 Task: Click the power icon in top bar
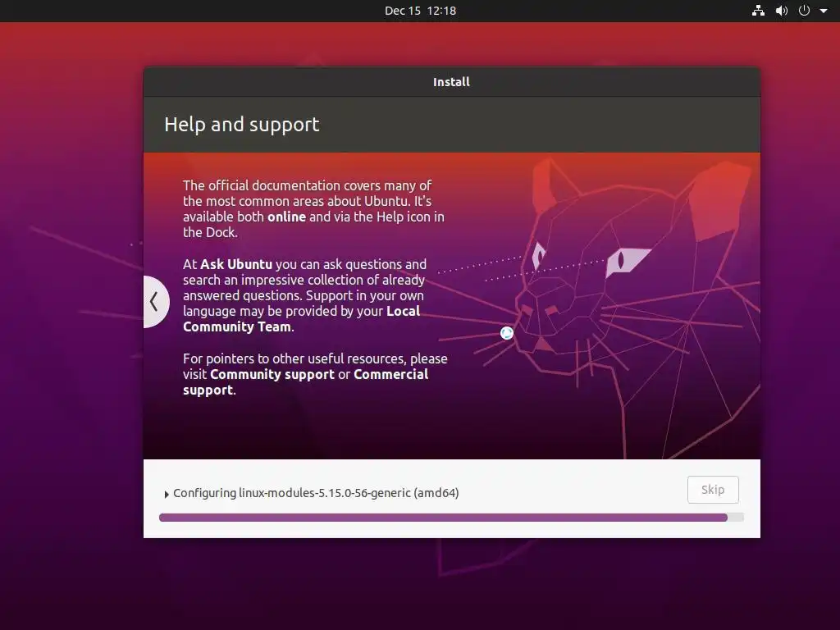[x=804, y=11]
